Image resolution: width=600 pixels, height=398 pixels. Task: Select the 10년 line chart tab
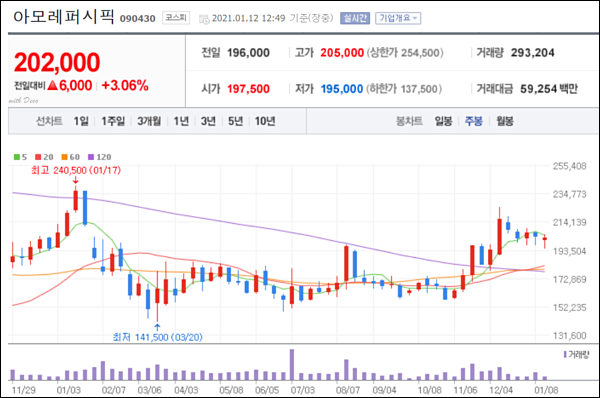tap(265, 121)
